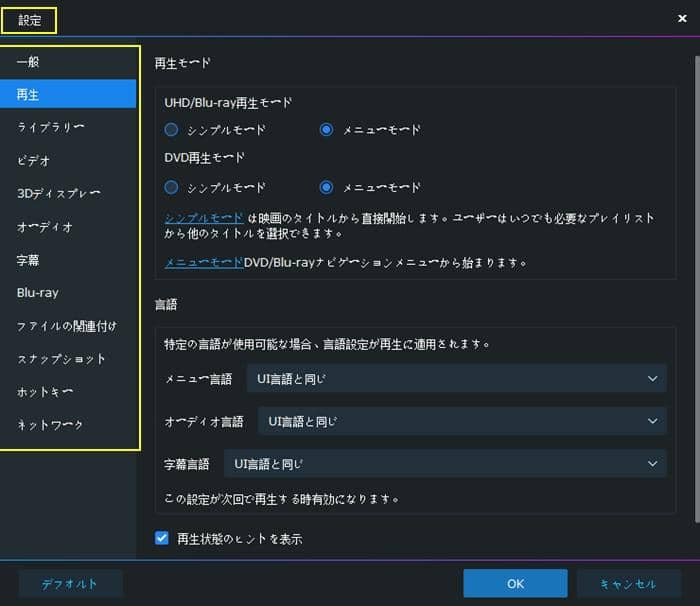The width and height of the screenshot is (700, 606).
Task: Switch to the ビデオ settings category
Action: coord(68,160)
